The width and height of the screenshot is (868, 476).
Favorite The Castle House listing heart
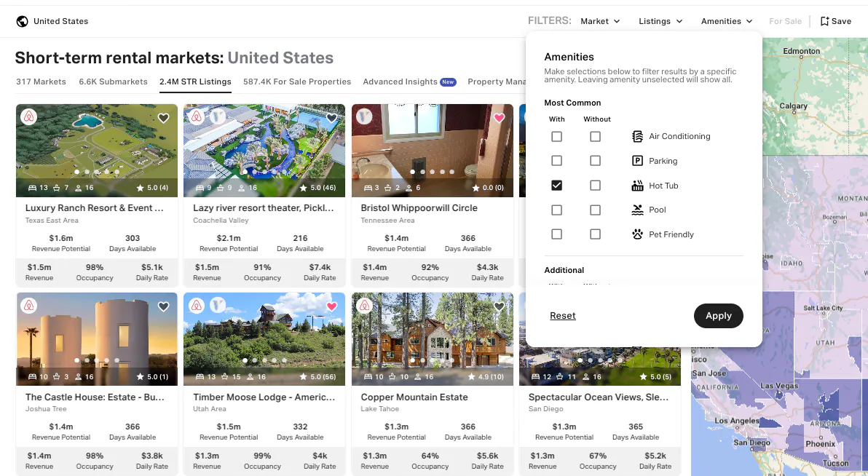click(x=163, y=306)
